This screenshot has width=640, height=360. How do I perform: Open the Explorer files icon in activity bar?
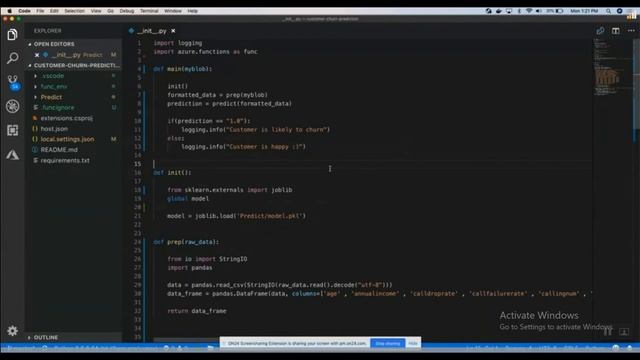point(13,35)
